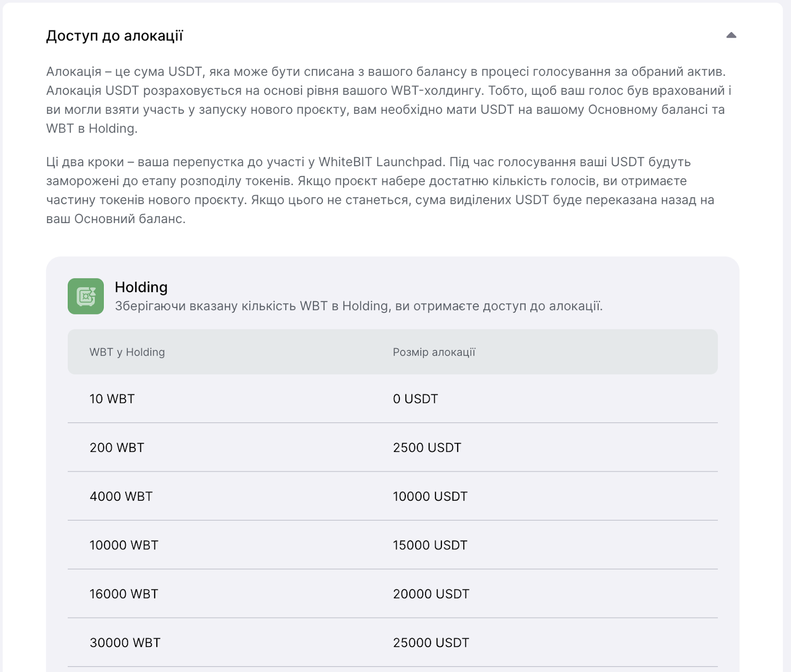
Task: Select the WBT у Holding column header
Action: 127,352
